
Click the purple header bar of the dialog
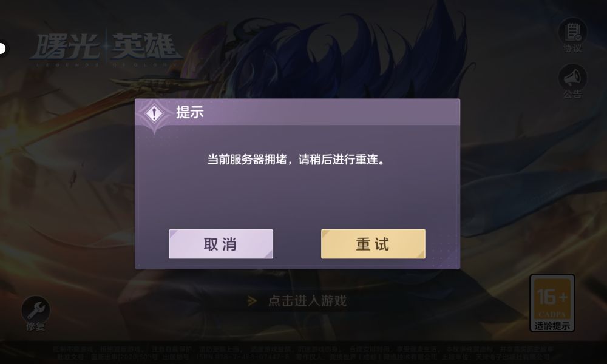click(297, 112)
